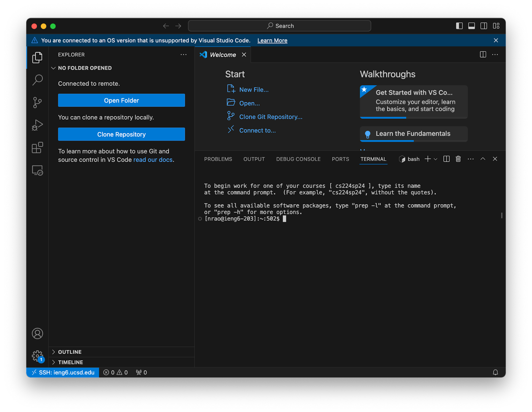This screenshot has width=532, height=412.
Task: Select the TERMINAL panel tab
Action: tap(373, 159)
